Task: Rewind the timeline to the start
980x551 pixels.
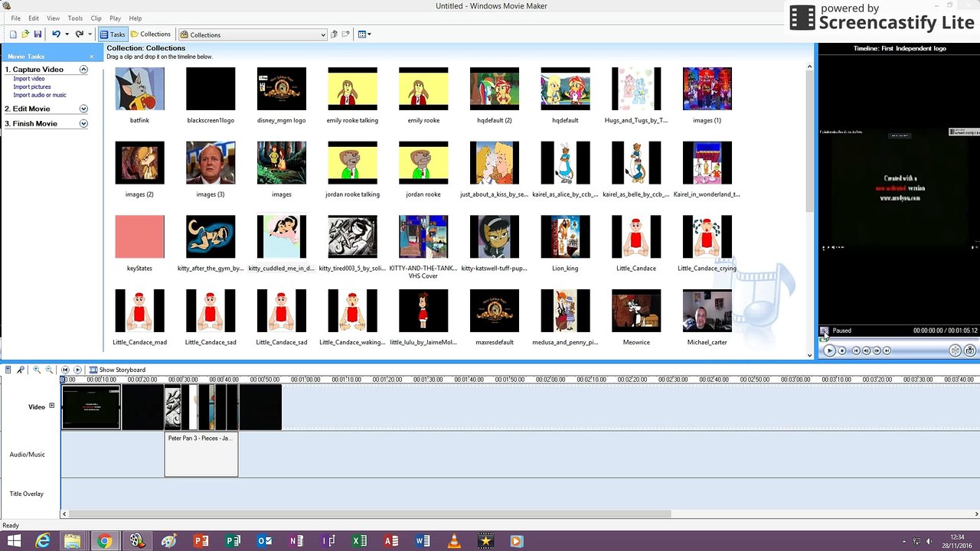Action: 65,370
